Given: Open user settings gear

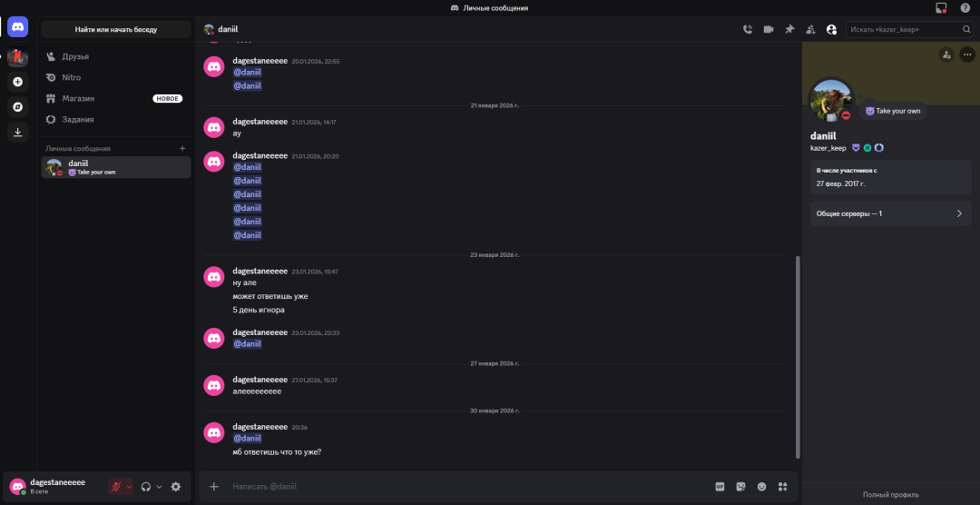Looking at the screenshot, I should click(x=176, y=486).
